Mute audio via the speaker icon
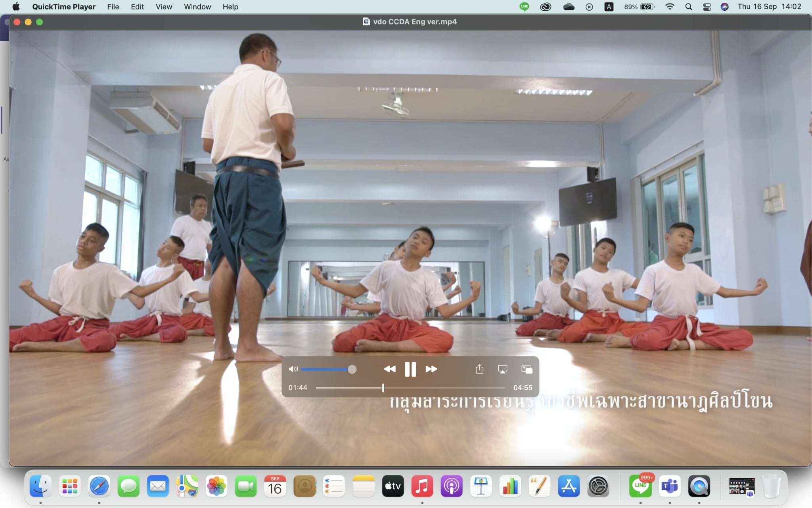The width and height of the screenshot is (812, 508). pyautogui.click(x=293, y=369)
